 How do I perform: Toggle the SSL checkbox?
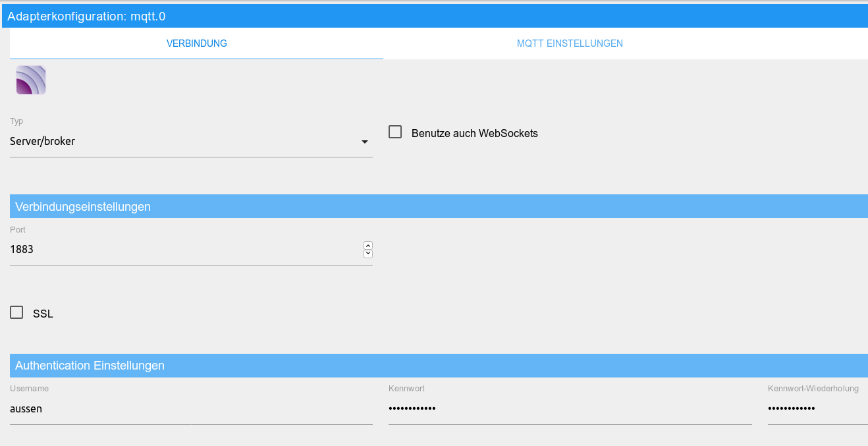(x=16, y=312)
